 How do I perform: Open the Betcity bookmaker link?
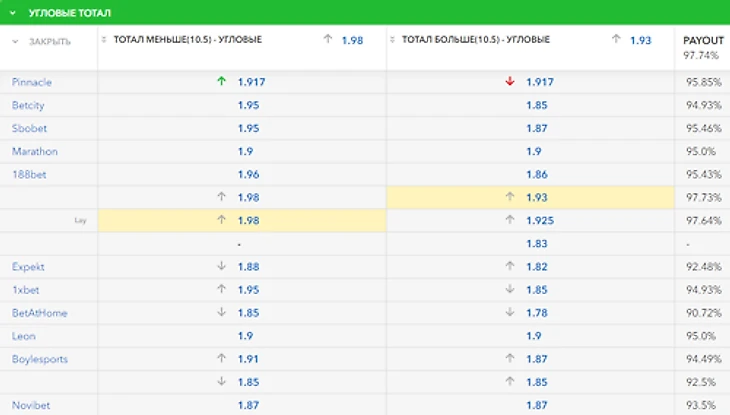coord(28,105)
